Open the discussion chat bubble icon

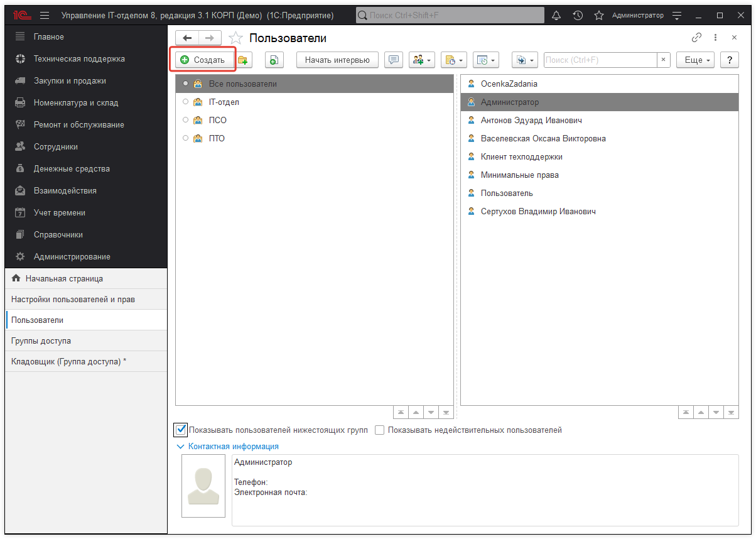coord(394,60)
